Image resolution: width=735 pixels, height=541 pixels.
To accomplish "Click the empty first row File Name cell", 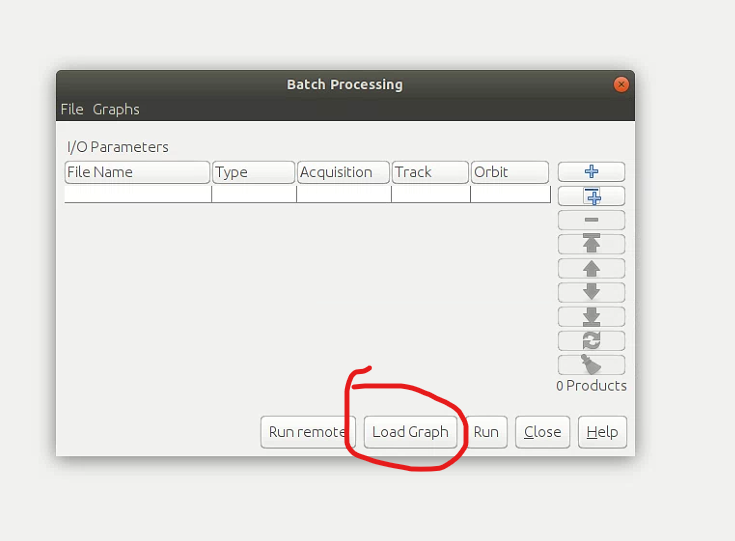I will pyautogui.click(x=138, y=194).
